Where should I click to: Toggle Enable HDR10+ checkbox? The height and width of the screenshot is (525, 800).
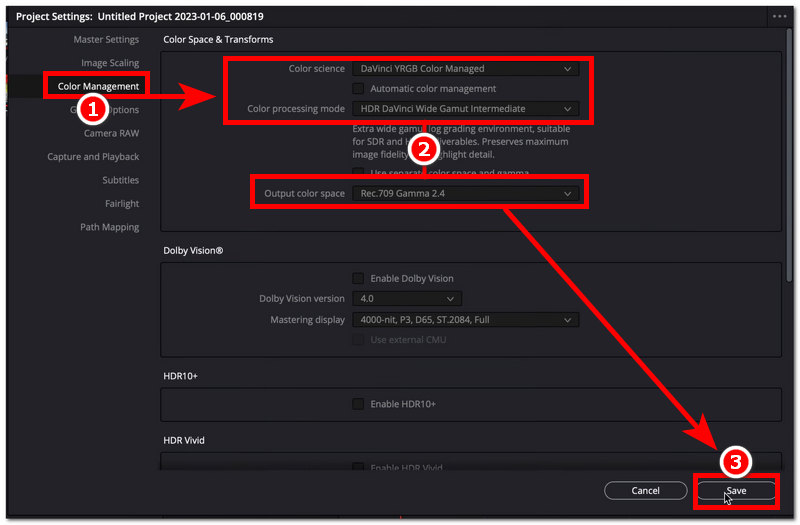tap(358, 404)
